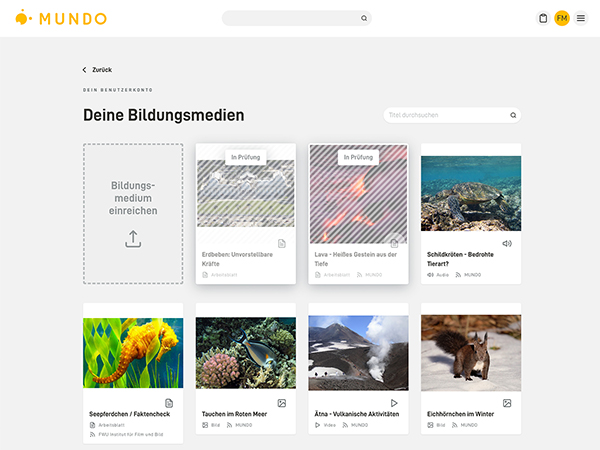Click Arbeitsblatt label on Seepferdchen card
The image size is (600, 450).
point(111,425)
